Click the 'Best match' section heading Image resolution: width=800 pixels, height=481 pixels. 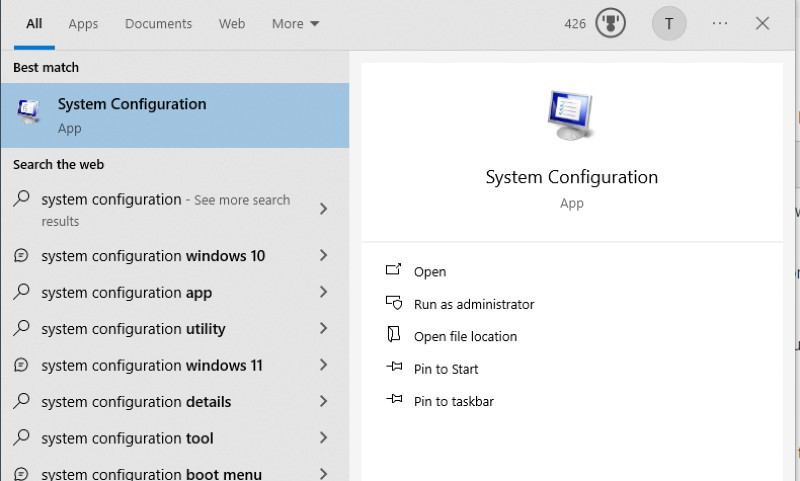click(x=46, y=67)
